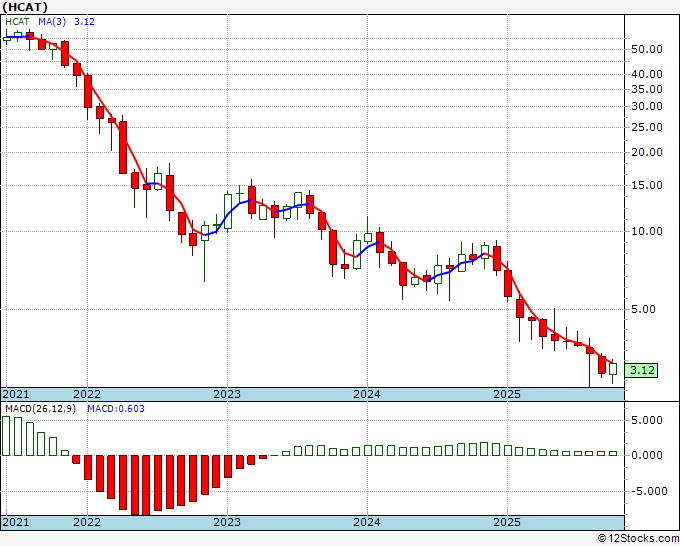Click 2025 on the price chart timeline

(507, 394)
